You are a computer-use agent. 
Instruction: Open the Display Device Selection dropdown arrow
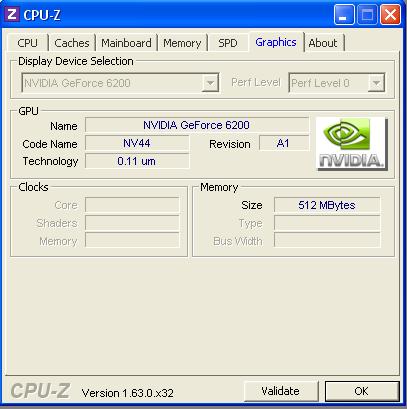(x=210, y=83)
